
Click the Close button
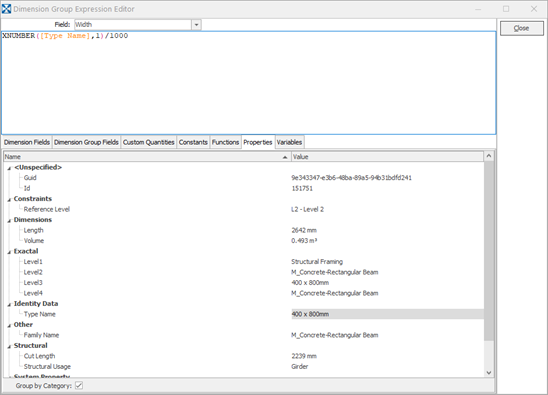coord(521,28)
